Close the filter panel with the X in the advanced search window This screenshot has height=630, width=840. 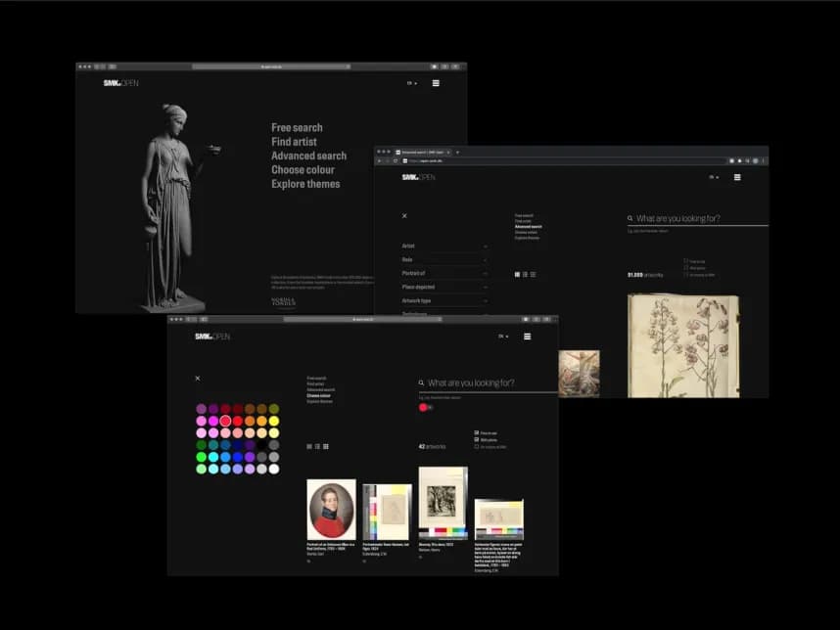click(x=404, y=216)
